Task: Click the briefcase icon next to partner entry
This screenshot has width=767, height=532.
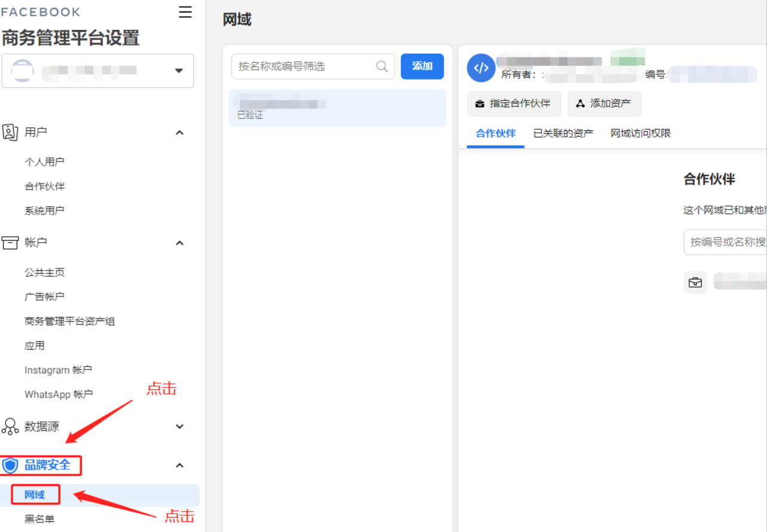Action: tap(695, 282)
